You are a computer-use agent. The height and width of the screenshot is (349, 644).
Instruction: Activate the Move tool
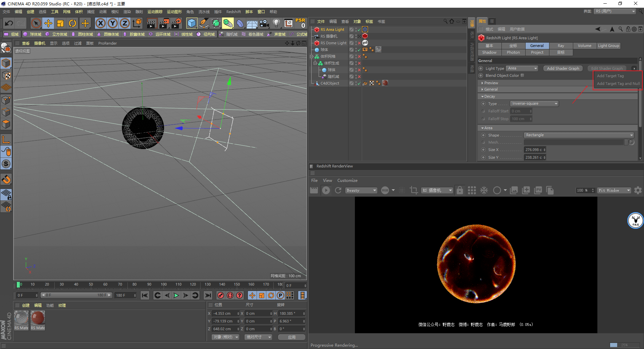tap(48, 23)
